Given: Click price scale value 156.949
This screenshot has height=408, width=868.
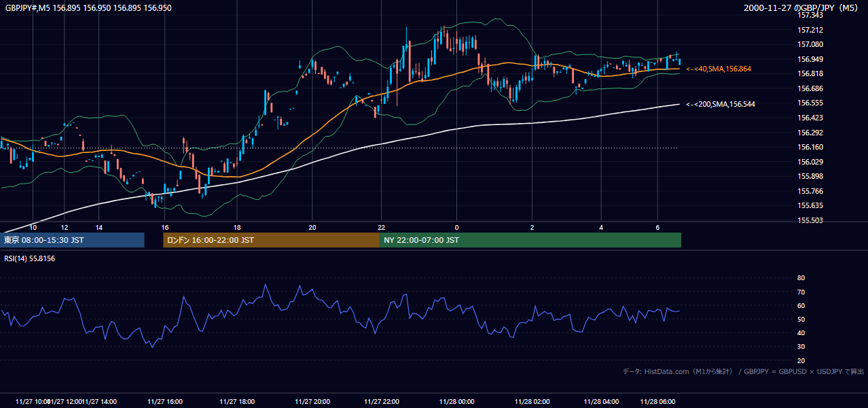Looking at the screenshot, I should 810,59.
